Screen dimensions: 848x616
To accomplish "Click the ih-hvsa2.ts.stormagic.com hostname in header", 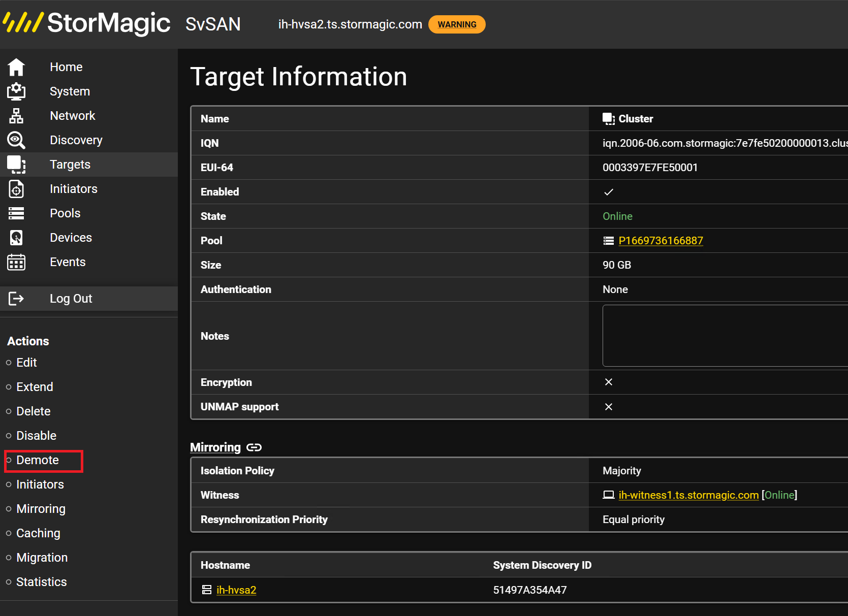I will (x=350, y=24).
